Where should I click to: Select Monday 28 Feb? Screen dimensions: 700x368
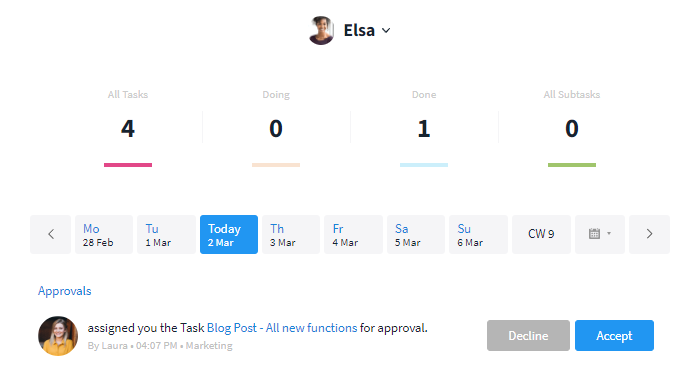(x=104, y=234)
